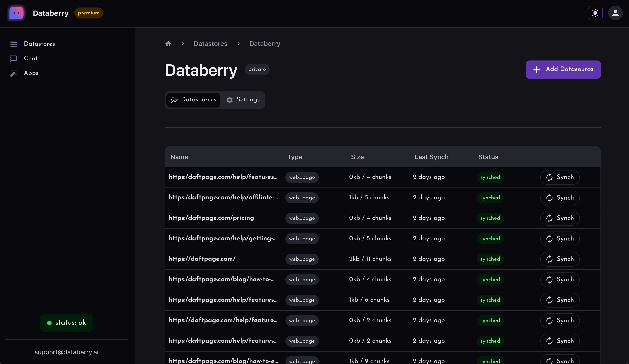Click the gear icon on the Settings tab
The width and height of the screenshot is (629, 364).
[229, 100]
